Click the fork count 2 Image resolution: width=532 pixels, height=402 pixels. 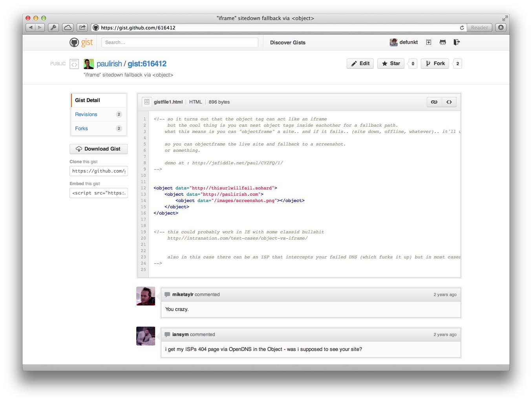coord(457,64)
